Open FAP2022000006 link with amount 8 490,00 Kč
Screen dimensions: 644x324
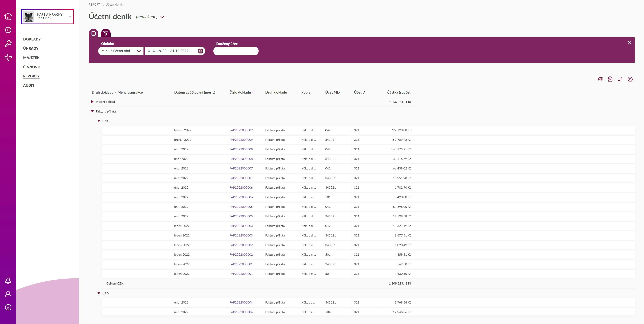(x=241, y=197)
